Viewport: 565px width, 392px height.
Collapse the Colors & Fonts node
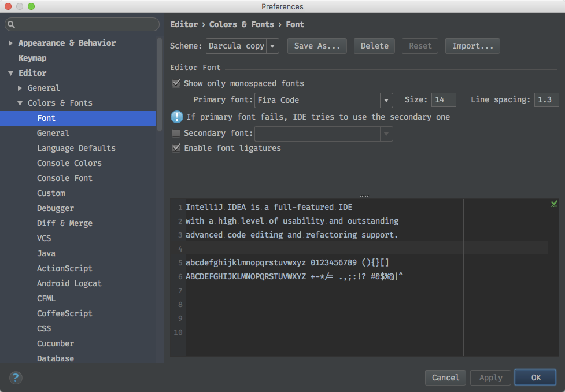(x=20, y=103)
